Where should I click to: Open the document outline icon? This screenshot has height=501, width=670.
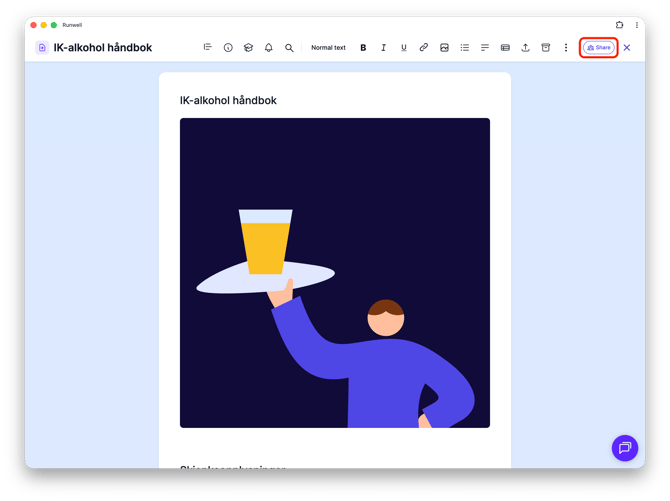click(x=208, y=47)
